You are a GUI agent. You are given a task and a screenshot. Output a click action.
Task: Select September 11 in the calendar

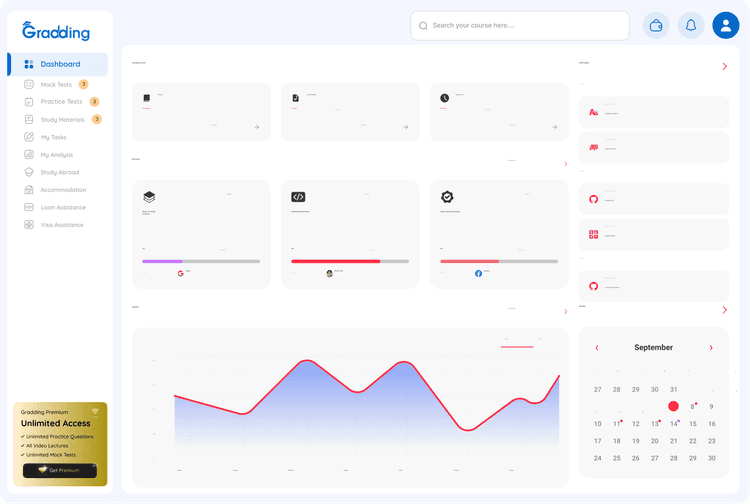click(617, 424)
